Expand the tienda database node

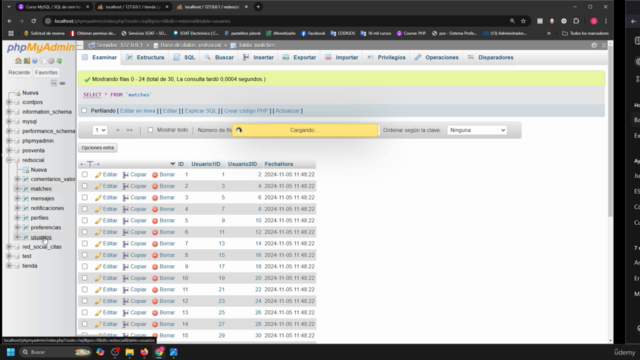tap(9, 266)
